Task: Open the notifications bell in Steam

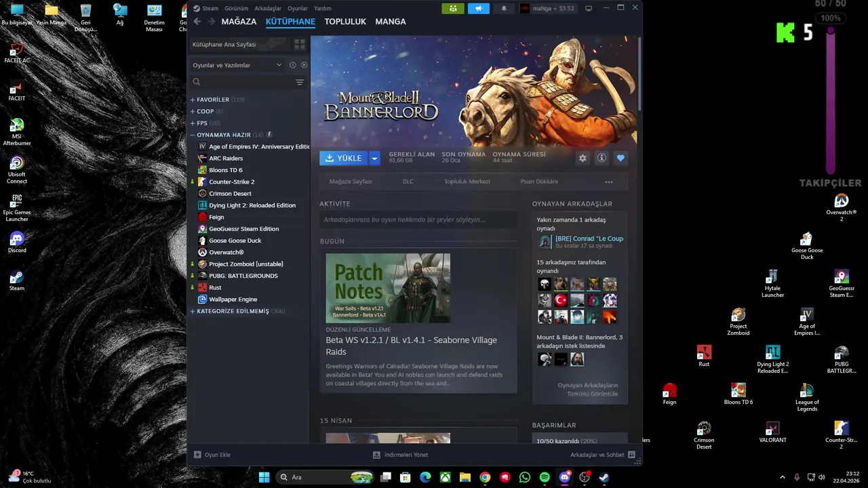Action: [x=503, y=8]
